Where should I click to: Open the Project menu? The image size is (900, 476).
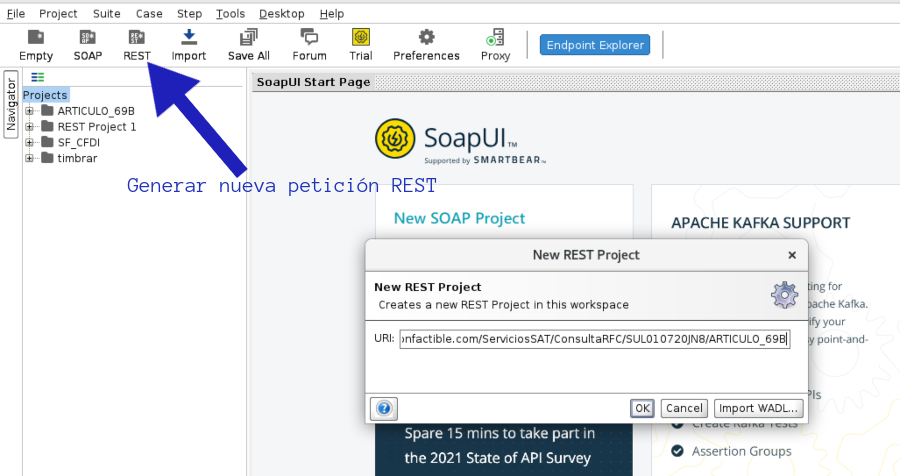[58, 14]
